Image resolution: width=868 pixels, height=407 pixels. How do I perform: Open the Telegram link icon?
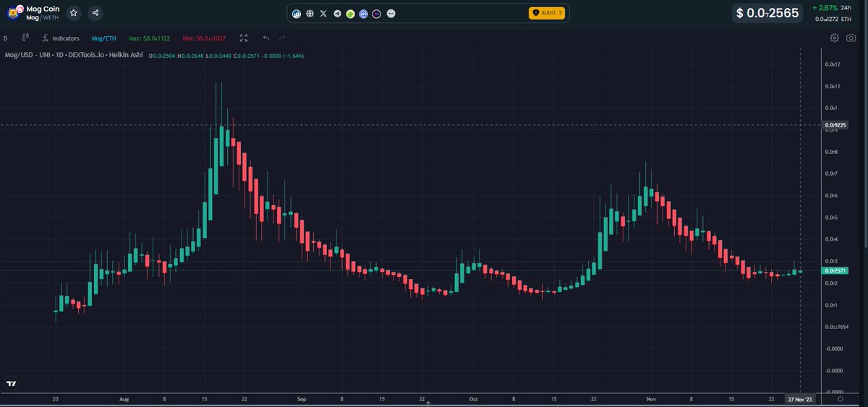click(x=337, y=14)
